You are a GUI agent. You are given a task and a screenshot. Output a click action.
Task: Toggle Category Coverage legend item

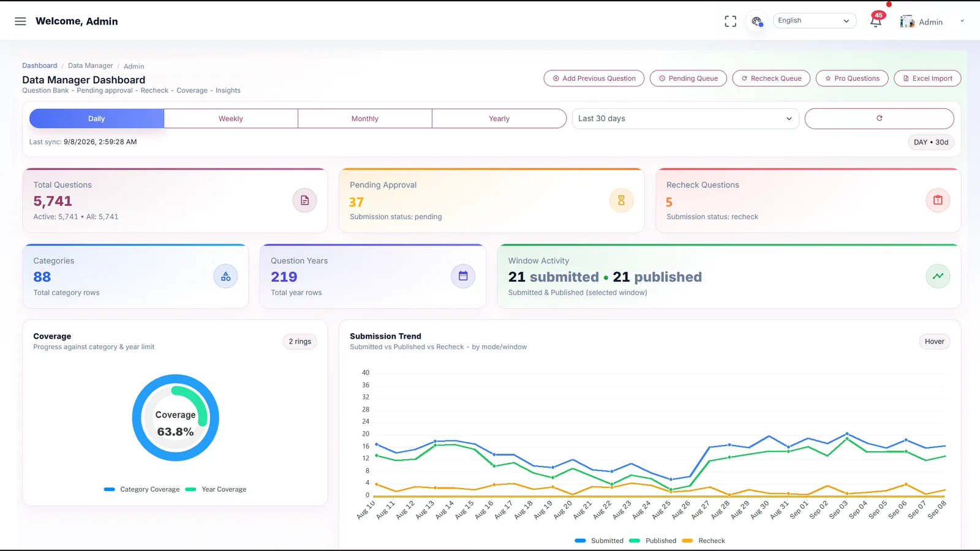click(x=142, y=489)
